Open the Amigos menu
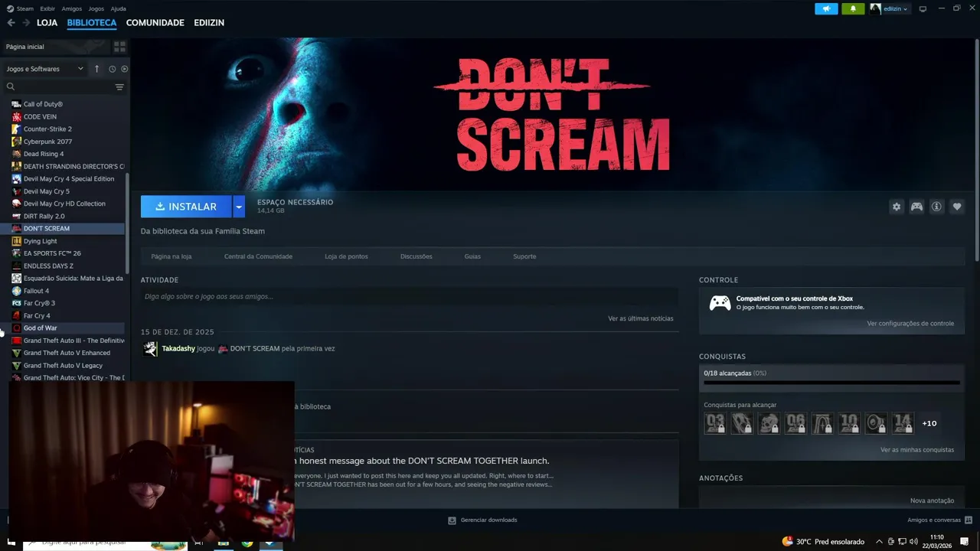The width and height of the screenshot is (980, 551). coord(71,8)
